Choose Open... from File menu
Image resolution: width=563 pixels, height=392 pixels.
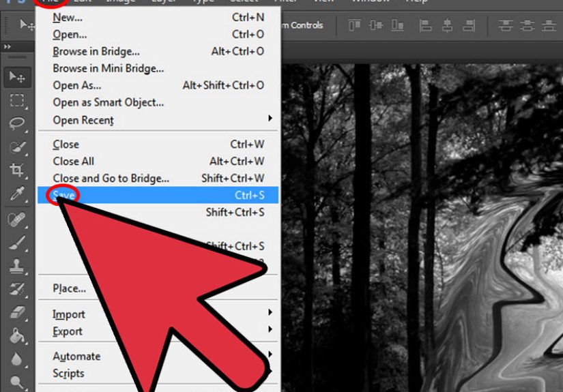158,35
